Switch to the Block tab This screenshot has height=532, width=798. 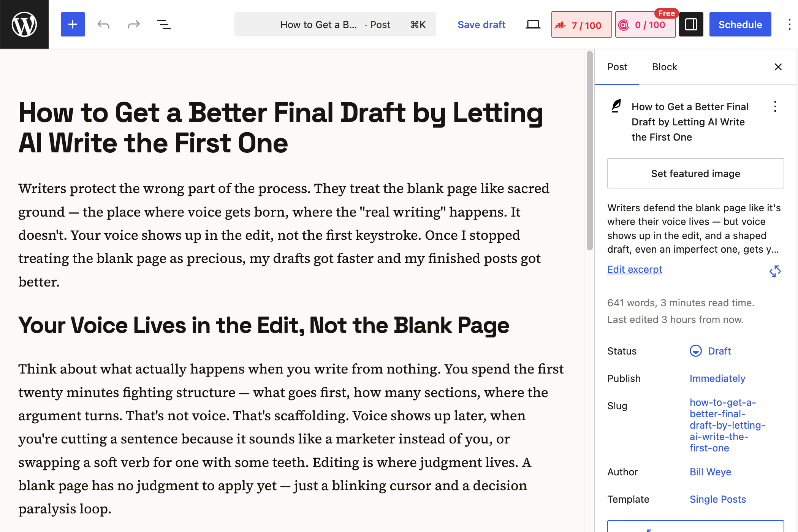[664, 67]
